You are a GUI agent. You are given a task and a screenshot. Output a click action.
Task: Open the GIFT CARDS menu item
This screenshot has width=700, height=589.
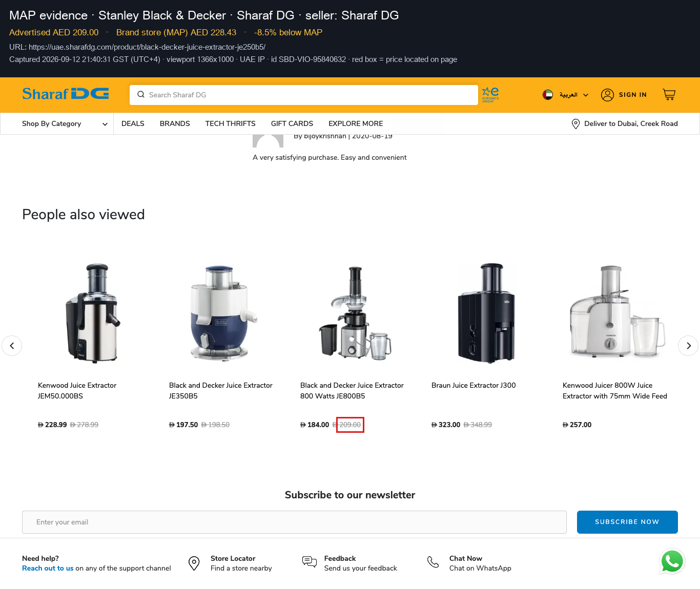coord(292,124)
